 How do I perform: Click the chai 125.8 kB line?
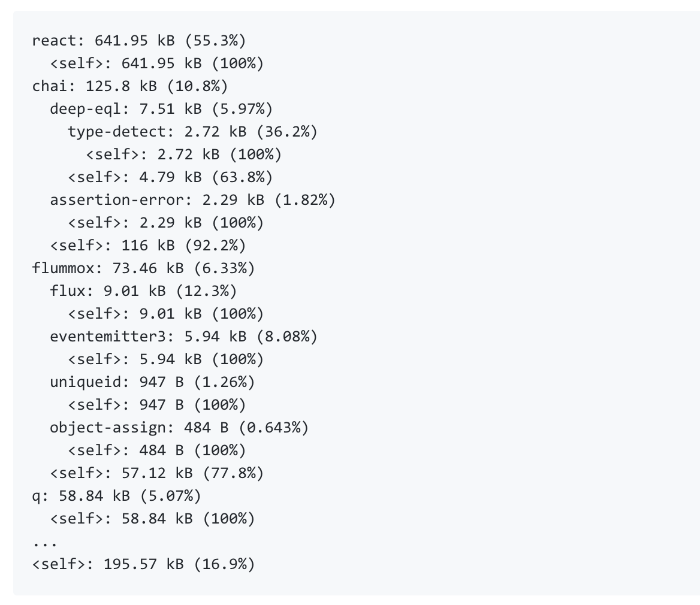click(130, 86)
